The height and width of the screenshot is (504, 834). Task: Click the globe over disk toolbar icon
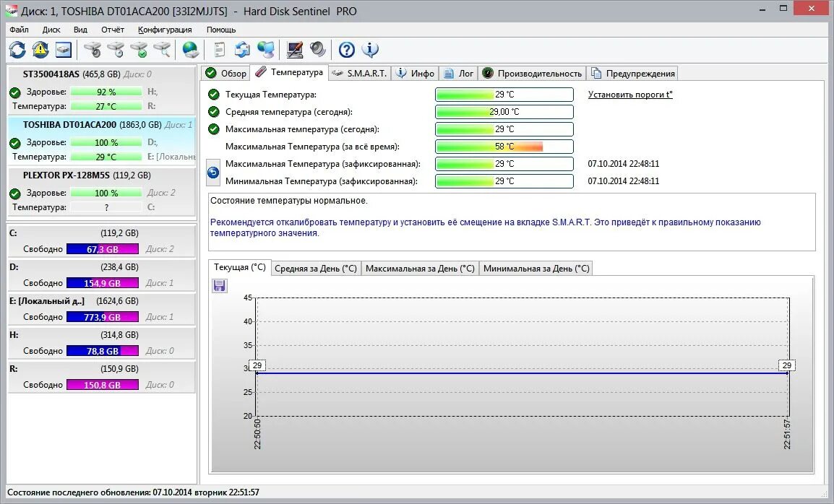click(190, 50)
